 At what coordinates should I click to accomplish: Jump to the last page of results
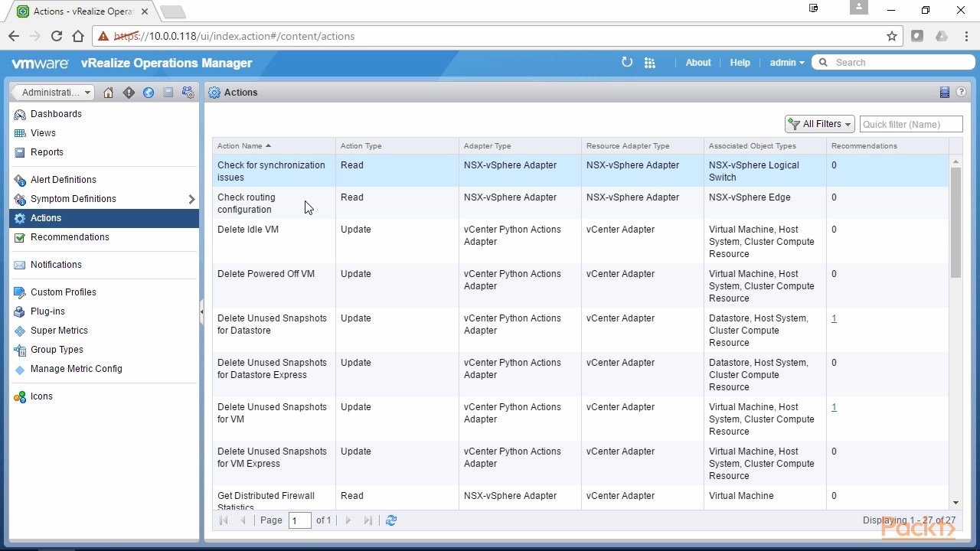pyautogui.click(x=367, y=520)
